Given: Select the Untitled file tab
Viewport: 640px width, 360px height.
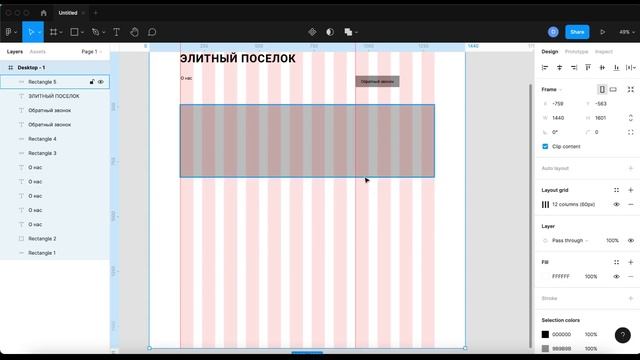Looking at the screenshot, I should (68, 13).
